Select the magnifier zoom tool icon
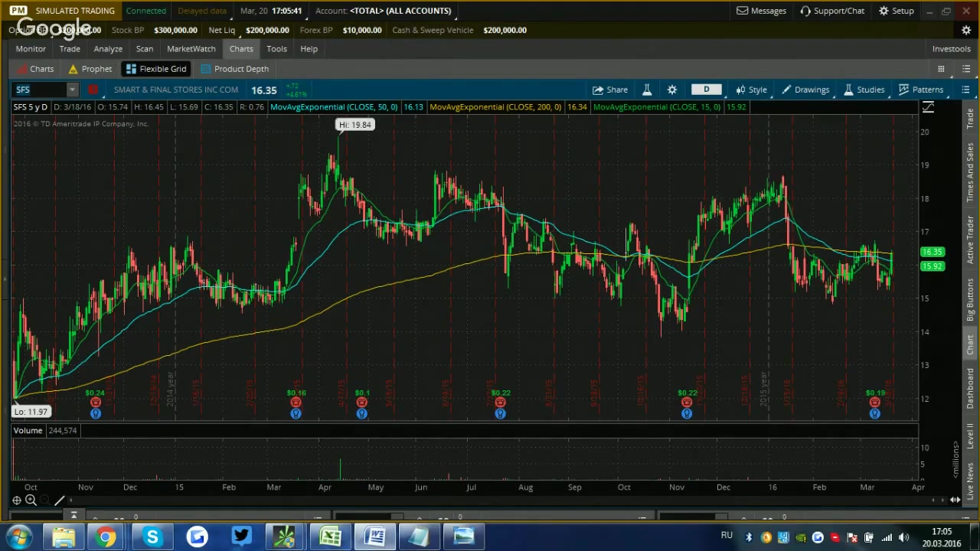This screenshot has height=551, width=980. 31,500
